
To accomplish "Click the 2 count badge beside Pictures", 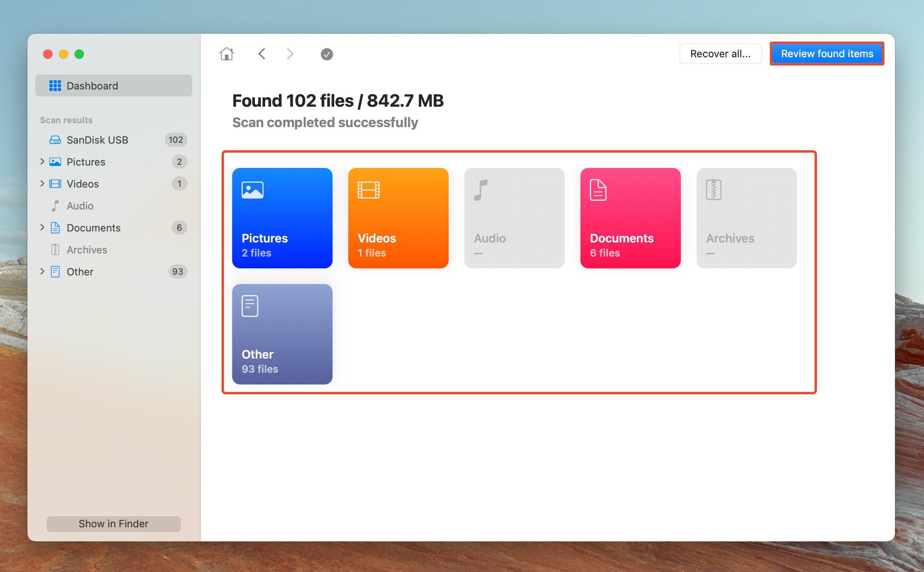I will 179,162.
